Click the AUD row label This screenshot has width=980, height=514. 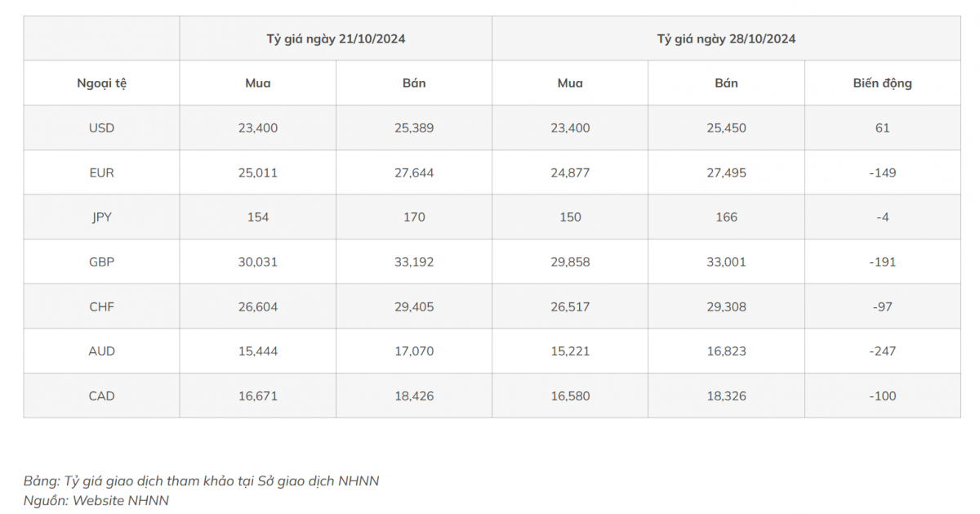click(101, 351)
